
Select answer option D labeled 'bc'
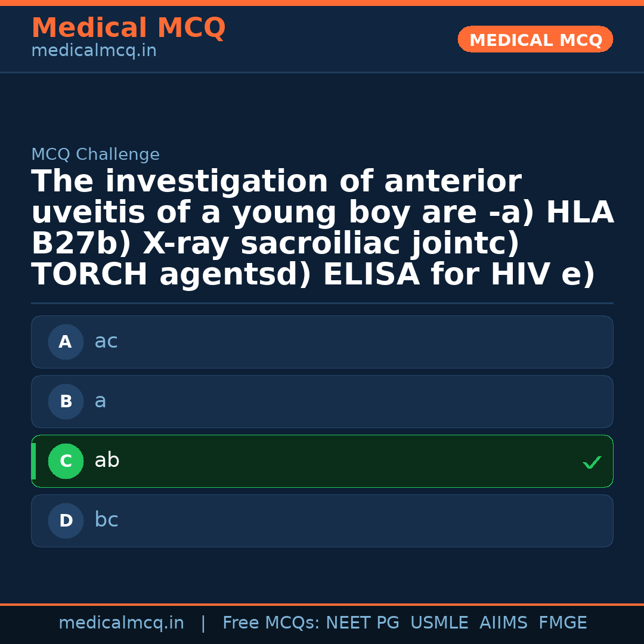pyautogui.click(x=322, y=521)
